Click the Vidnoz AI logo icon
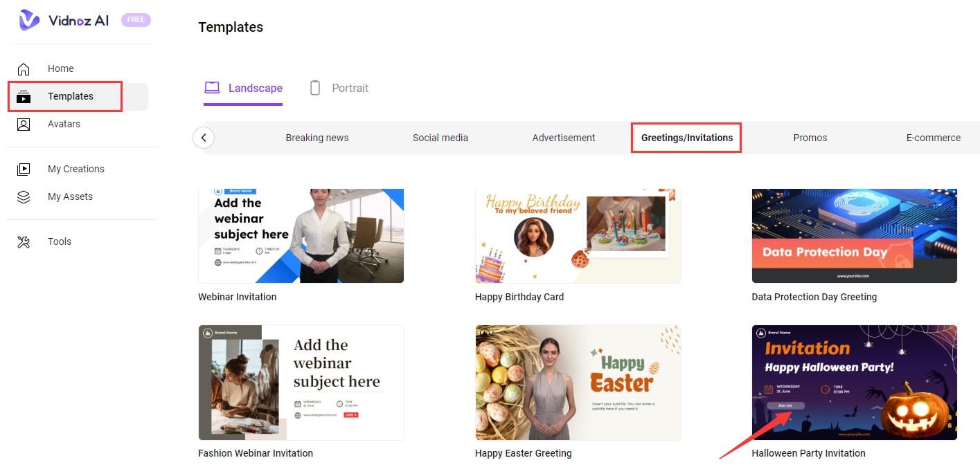980x467 pixels. click(x=29, y=20)
